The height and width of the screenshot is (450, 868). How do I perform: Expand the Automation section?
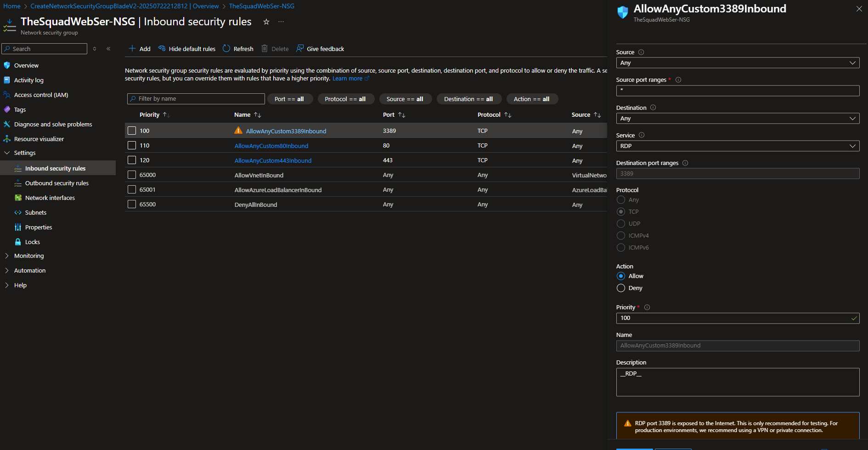click(7, 270)
